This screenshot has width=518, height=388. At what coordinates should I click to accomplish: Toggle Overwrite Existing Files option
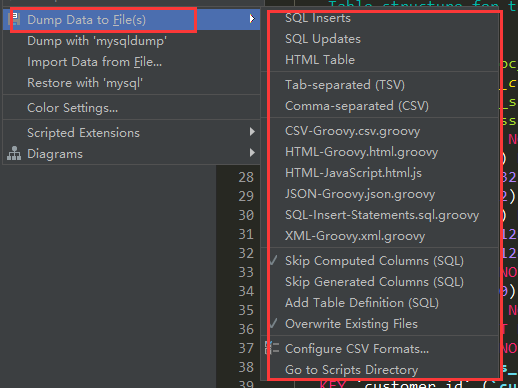(351, 324)
